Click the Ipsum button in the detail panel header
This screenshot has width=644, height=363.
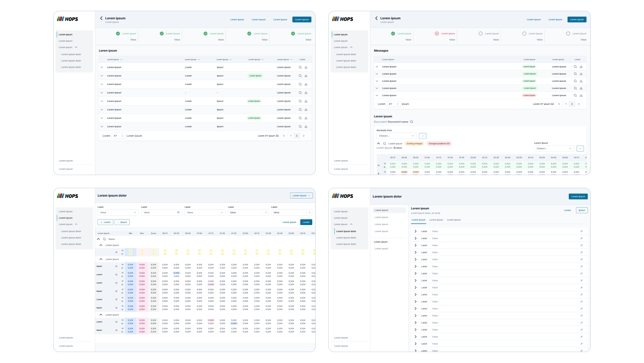point(582,210)
